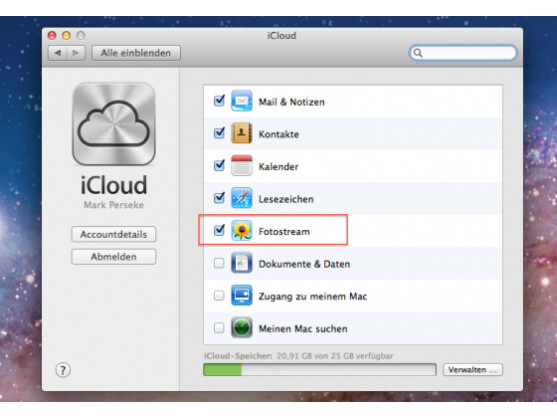Go back with the left arrow button

click(x=58, y=53)
